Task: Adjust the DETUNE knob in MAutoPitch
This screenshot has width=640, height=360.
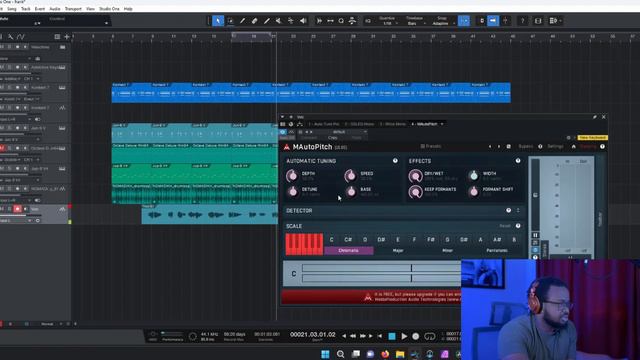Action: (x=293, y=191)
